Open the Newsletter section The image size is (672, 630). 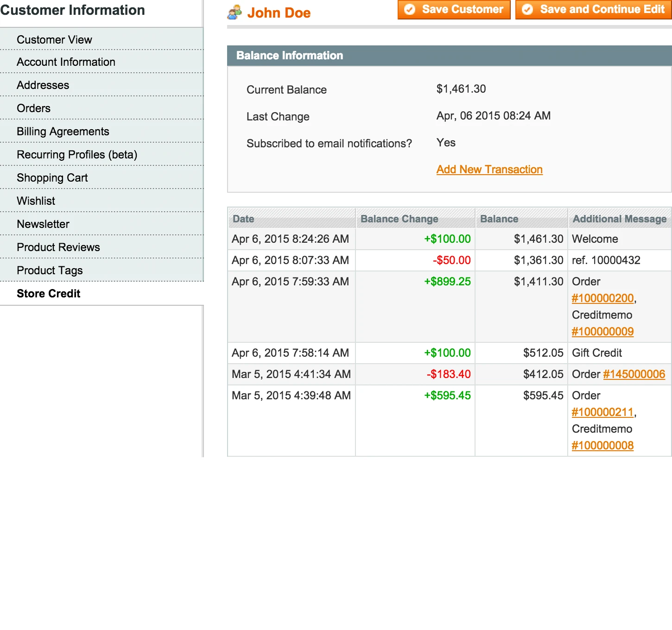43,224
